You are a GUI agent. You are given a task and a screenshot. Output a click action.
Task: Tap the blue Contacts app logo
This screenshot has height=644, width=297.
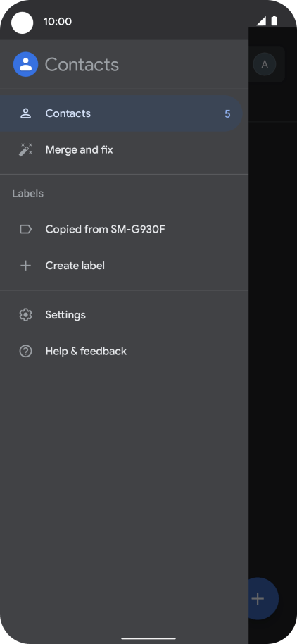[25, 65]
